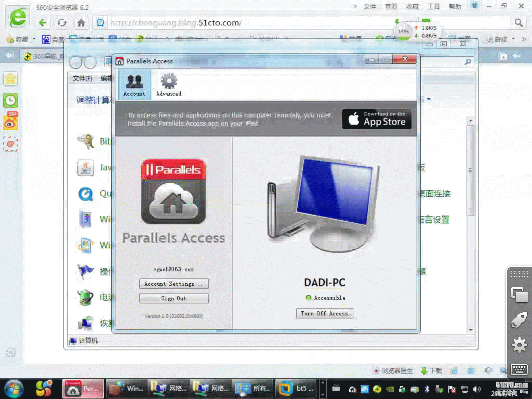This screenshot has width=532, height=399.
Task: Turn Off Access for DADI-PC
Action: point(324,314)
